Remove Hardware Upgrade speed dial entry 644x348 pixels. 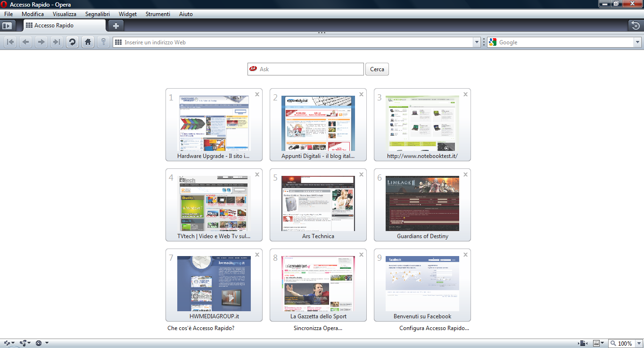tap(257, 94)
